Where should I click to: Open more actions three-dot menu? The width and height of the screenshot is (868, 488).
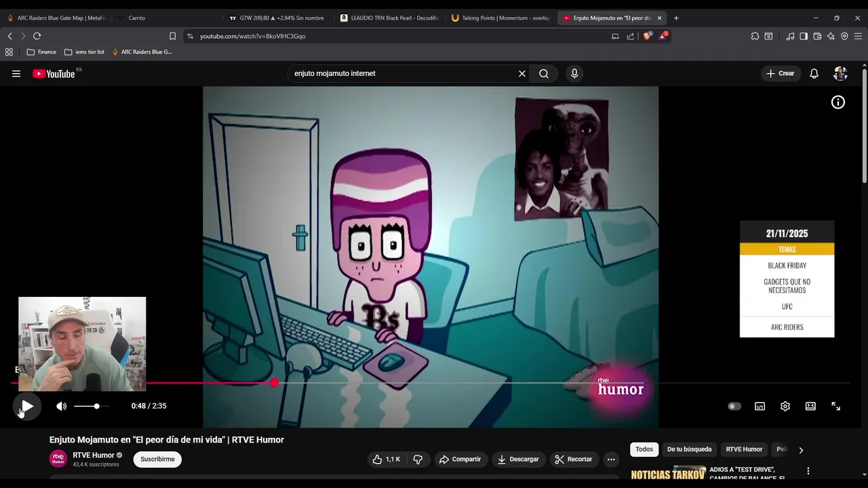point(611,460)
